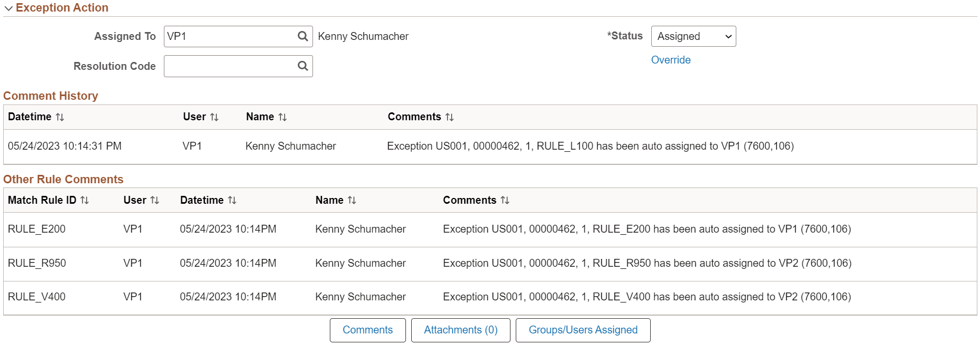The image size is (980, 345).
Task: Sort Other Rule Comments Datetime icon
Action: point(232,201)
